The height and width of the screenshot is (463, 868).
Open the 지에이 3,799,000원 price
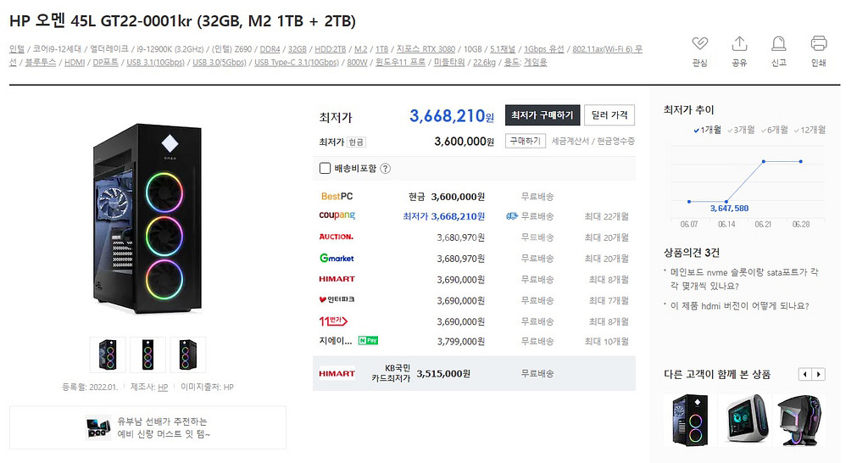(x=461, y=342)
